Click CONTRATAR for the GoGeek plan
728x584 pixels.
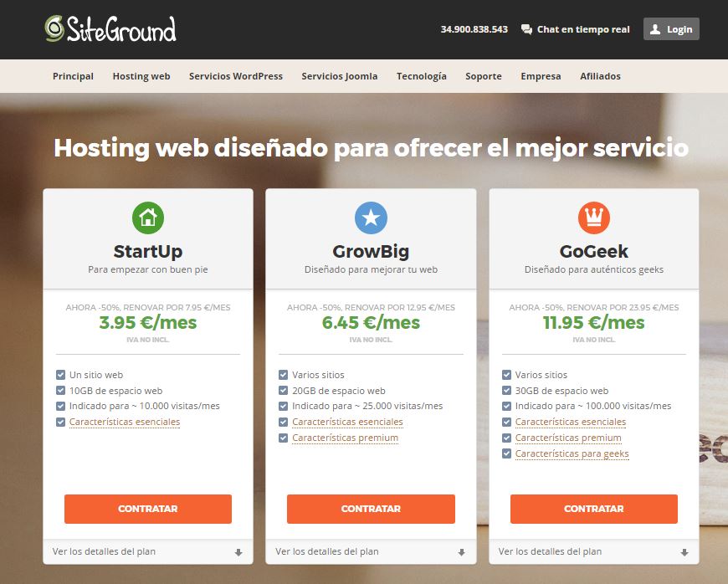594,509
